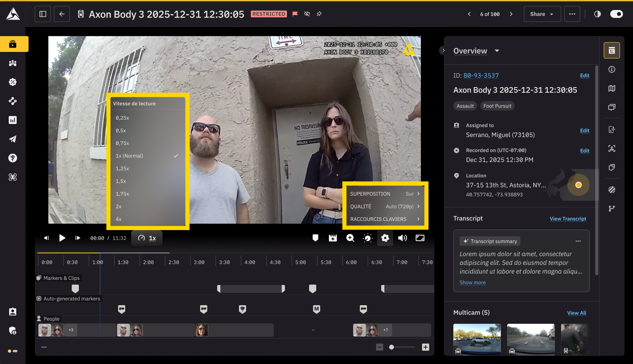Click the play button
This screenshot has width=633, height=364.
point(62,238)
